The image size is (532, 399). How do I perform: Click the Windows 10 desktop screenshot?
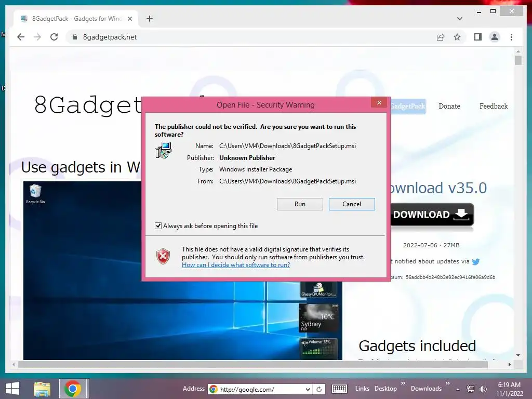point(182,270)
